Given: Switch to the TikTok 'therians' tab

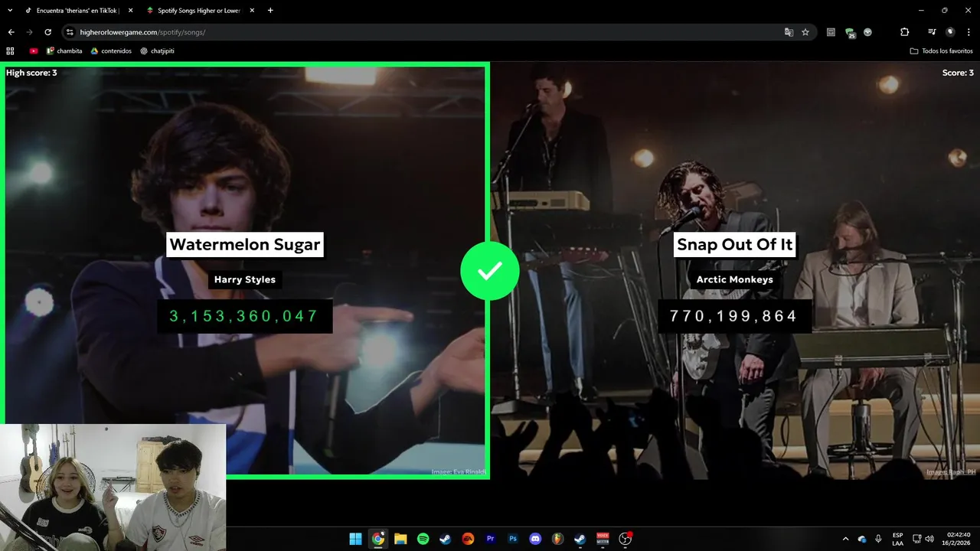Looking at the screenshot, I should (x=78, y=11).
